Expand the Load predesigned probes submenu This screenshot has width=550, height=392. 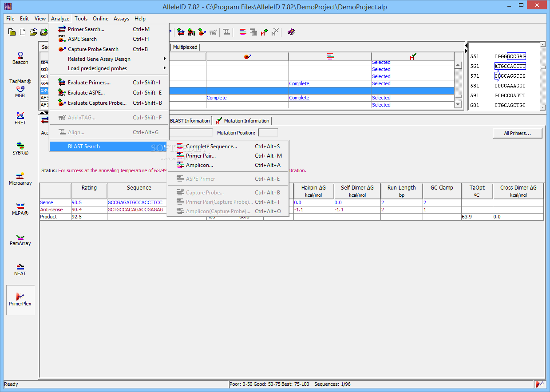pyautogui.click(x=109, y=68)
